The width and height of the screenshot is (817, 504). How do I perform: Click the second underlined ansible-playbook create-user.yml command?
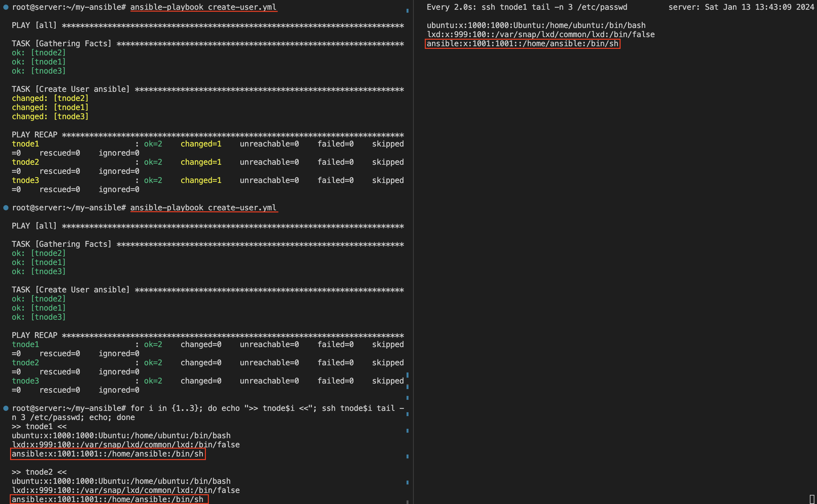203,208
